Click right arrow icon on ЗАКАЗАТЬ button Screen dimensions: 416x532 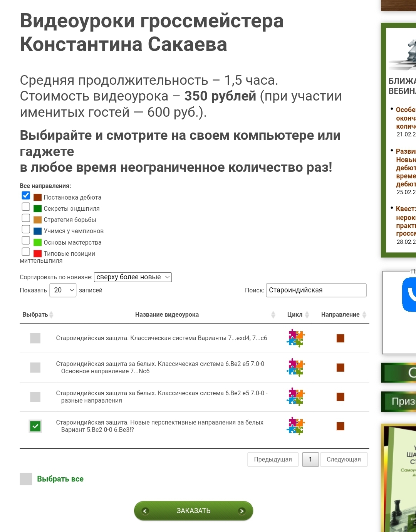(242, 511)
